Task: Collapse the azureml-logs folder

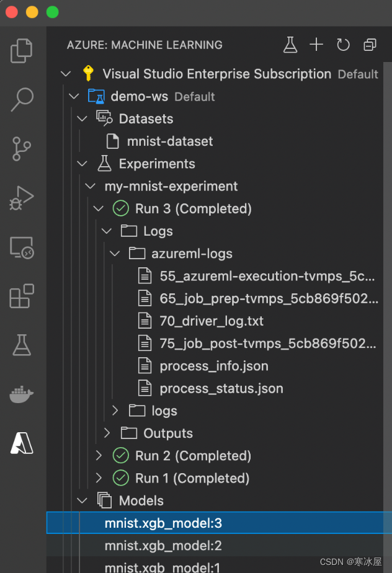Action: 115,254
